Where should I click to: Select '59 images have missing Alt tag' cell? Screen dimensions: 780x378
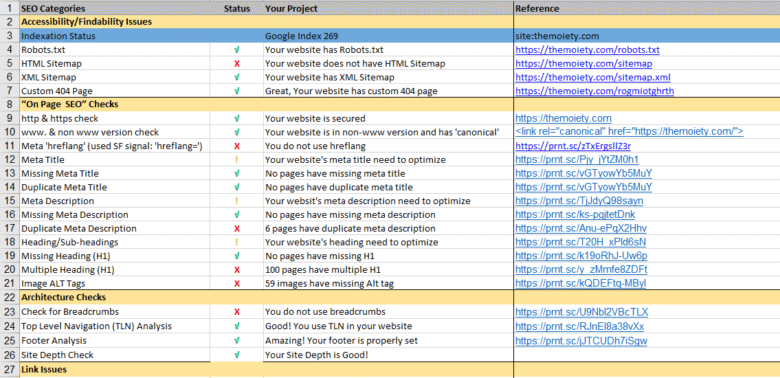point(388,284)
